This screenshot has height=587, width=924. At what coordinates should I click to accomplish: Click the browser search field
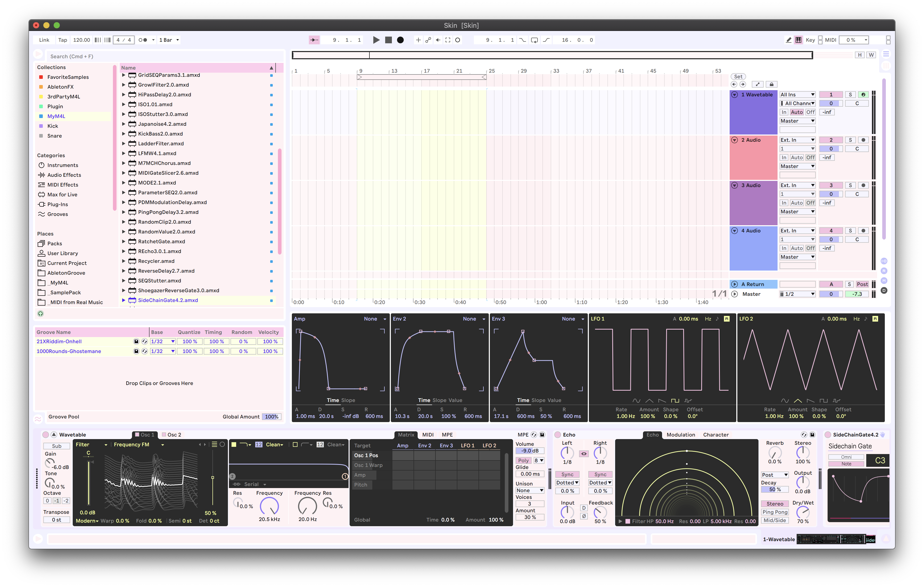click(x=165, y=56)
